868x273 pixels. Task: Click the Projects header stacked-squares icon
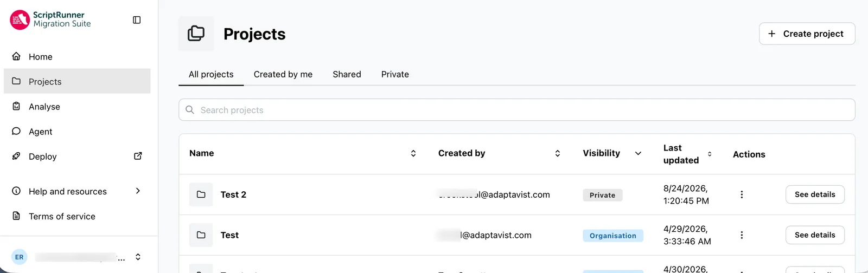coord(196,34)
